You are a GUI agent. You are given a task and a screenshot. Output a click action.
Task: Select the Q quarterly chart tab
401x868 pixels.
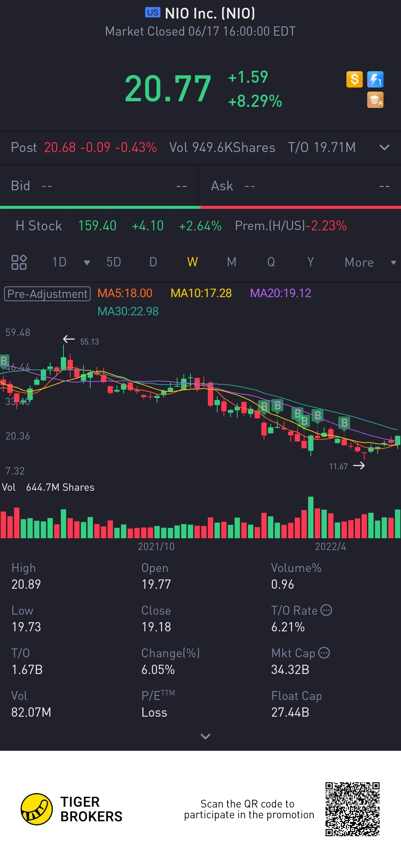pyautogui.click(x=271, y=262)
